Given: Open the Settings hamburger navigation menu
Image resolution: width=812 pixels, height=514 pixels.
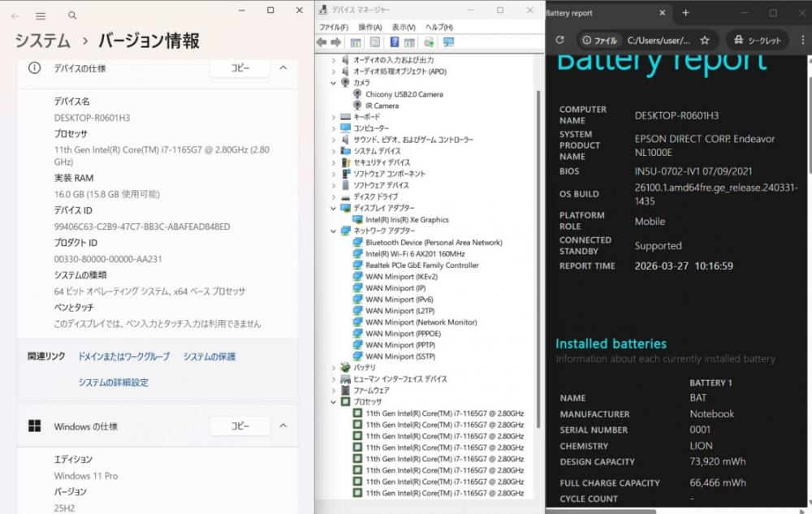Looking at the screenshot, I should (41, 15).
